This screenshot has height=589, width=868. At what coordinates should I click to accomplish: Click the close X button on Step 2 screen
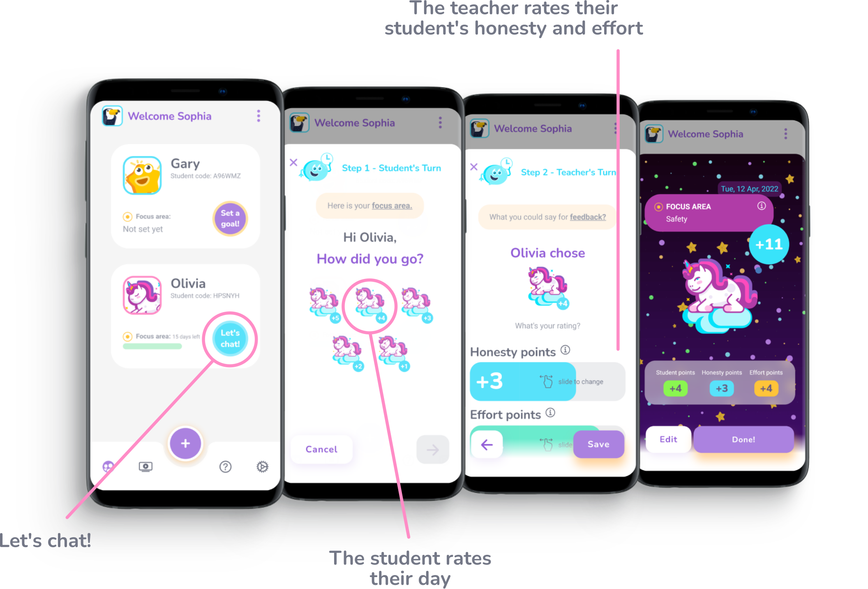point(474,167)
